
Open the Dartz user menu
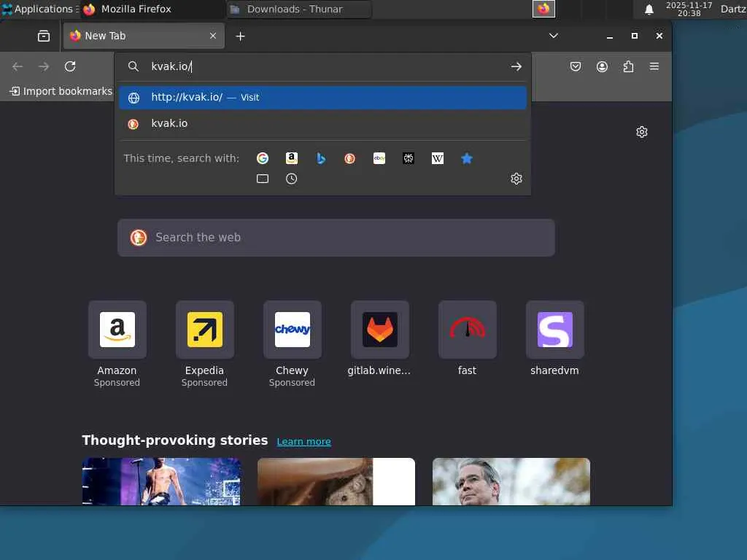(x=732, y=9)
